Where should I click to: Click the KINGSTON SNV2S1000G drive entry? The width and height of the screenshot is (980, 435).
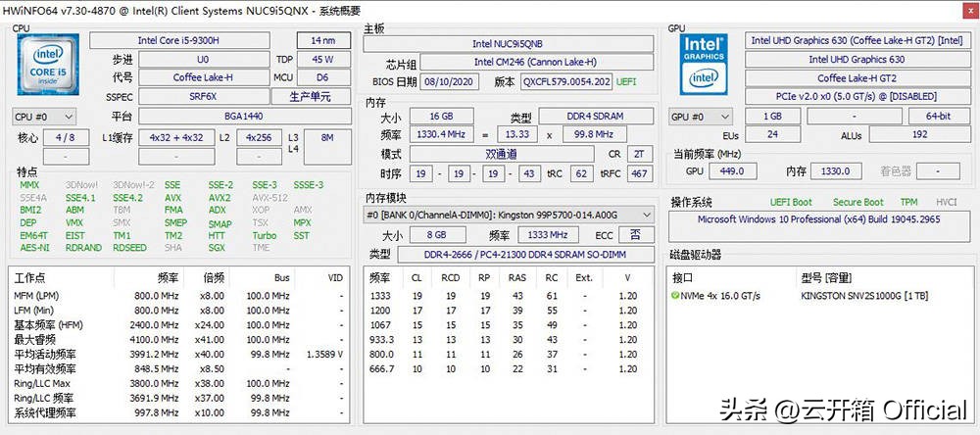(x=865, y=296)
